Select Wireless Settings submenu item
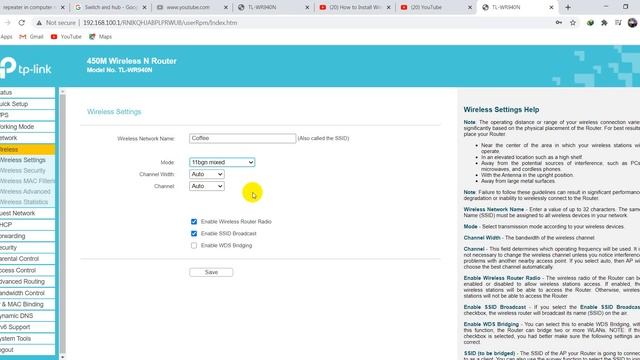This screenshot has height=360, width=640. (x=23, y=160)
